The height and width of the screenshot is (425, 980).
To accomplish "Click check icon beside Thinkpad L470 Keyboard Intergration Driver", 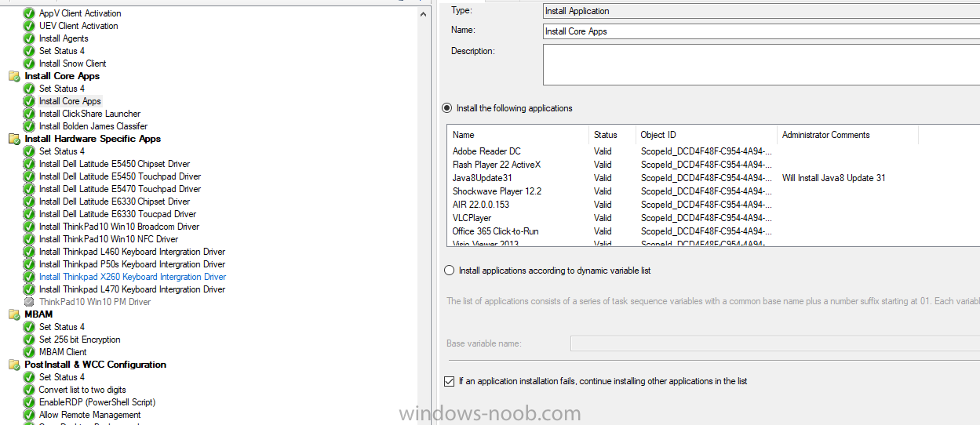I will click(30, 289).
